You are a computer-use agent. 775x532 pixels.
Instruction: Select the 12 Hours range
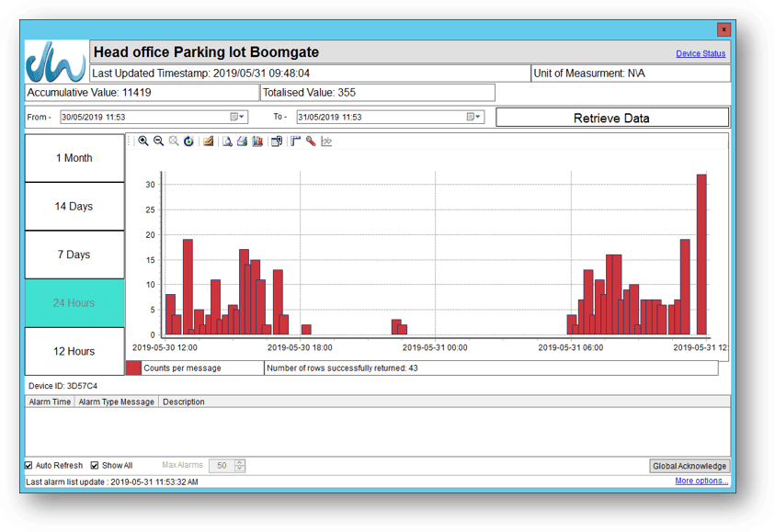74,352
